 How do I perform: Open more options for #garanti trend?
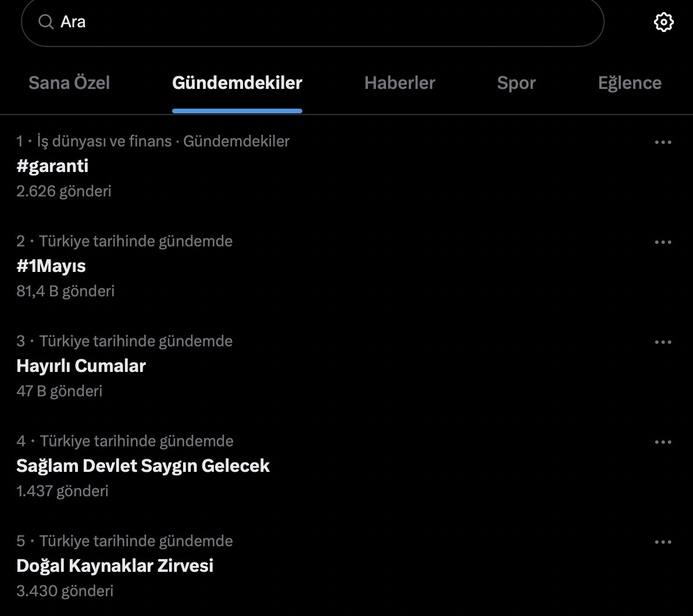pos(663,142)
